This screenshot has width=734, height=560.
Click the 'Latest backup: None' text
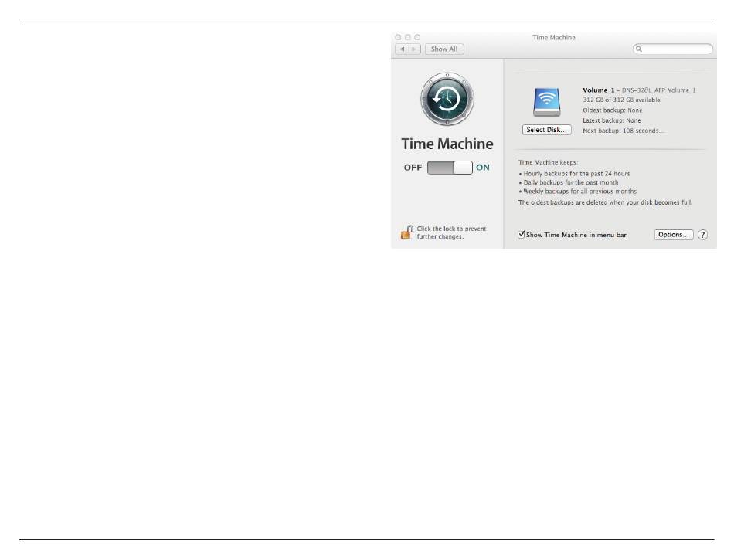coord(611,120)
